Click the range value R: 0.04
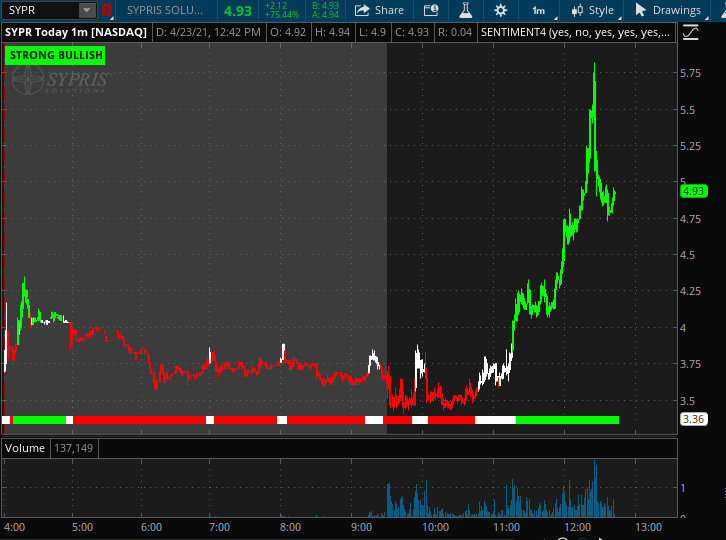726x540 pixels. point(455,32)
